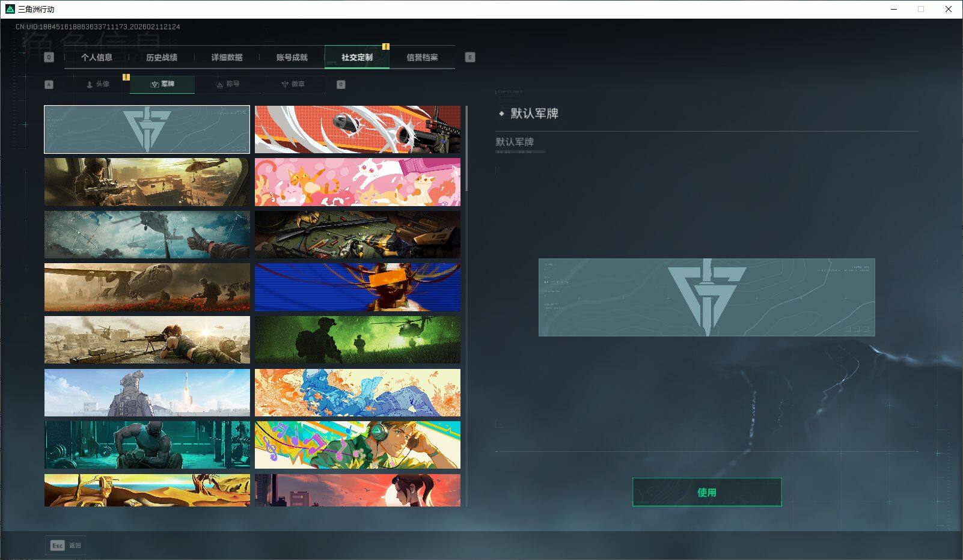Go to the 账号成就 tab
This screenshot has height=560, width=963.
(292, 57)
